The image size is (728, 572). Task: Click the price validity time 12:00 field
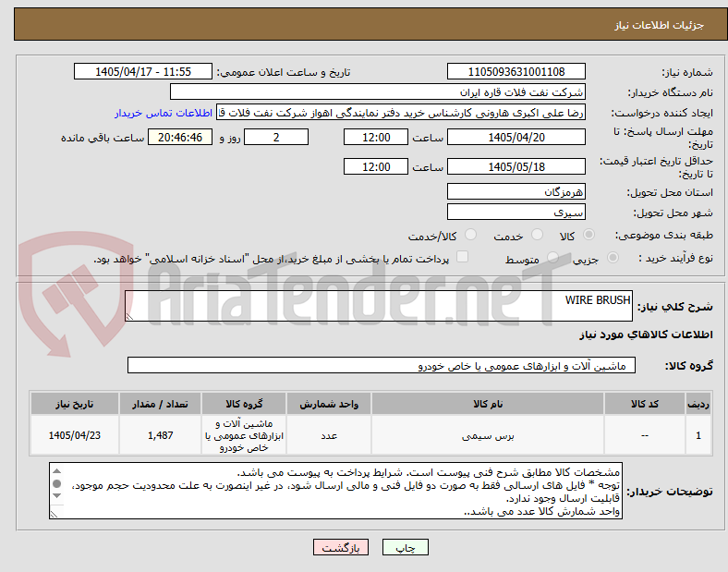click(x=376, y=166)
